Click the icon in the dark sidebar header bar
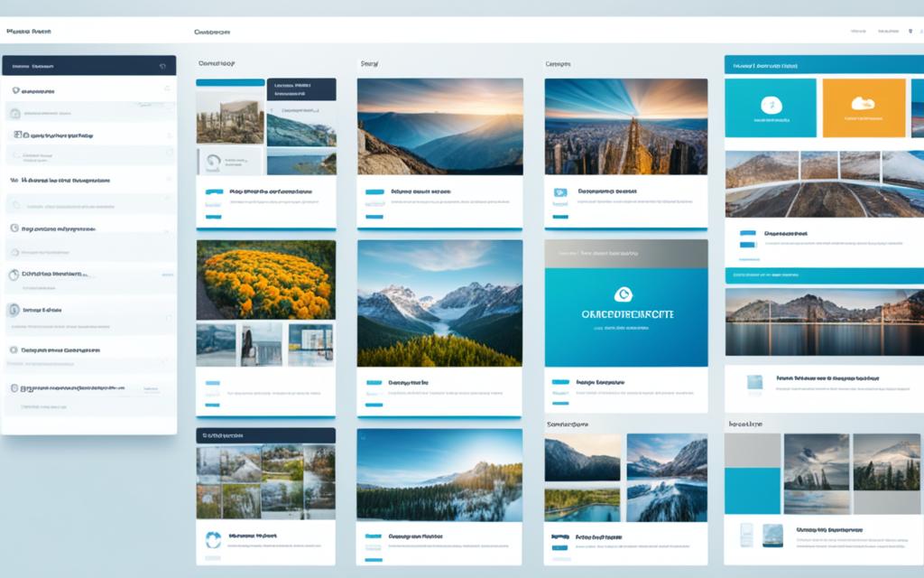 (162, 66)
